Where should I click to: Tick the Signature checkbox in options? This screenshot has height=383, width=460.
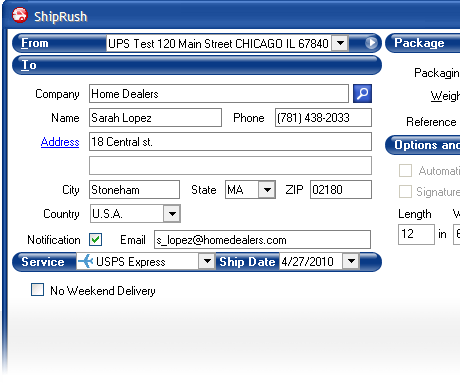(405, 192)
